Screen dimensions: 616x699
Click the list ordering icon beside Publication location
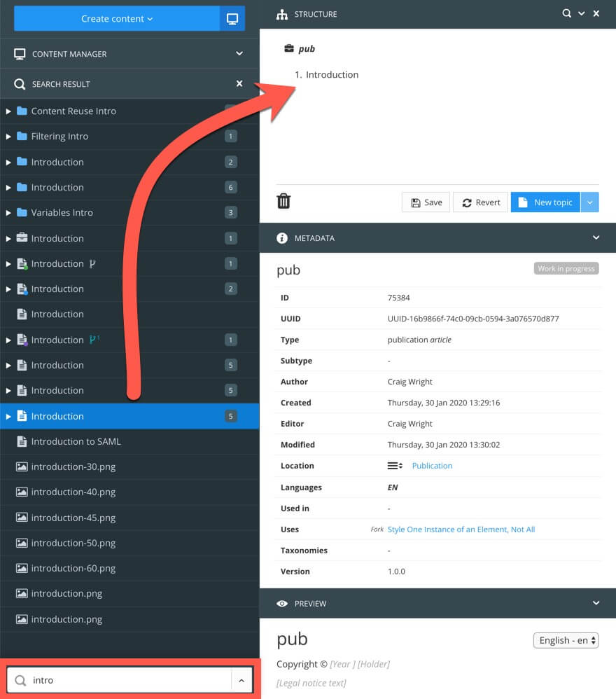(x=394, y=466)
